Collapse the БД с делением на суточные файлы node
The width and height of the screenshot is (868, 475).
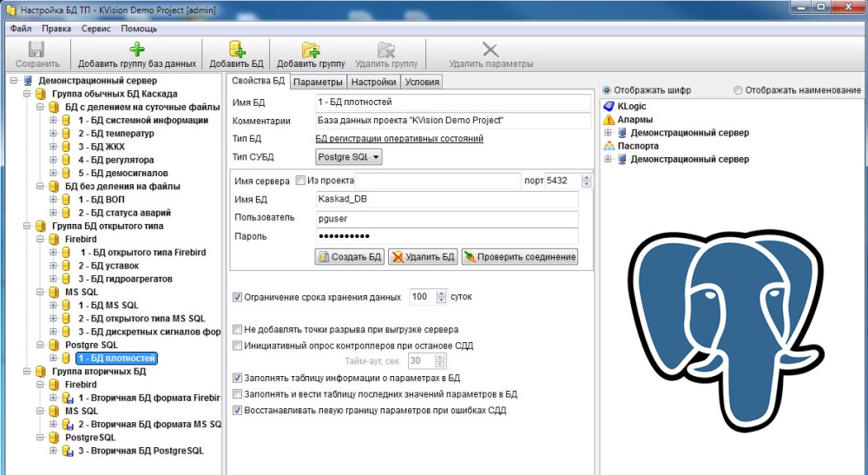coord(40,108)
